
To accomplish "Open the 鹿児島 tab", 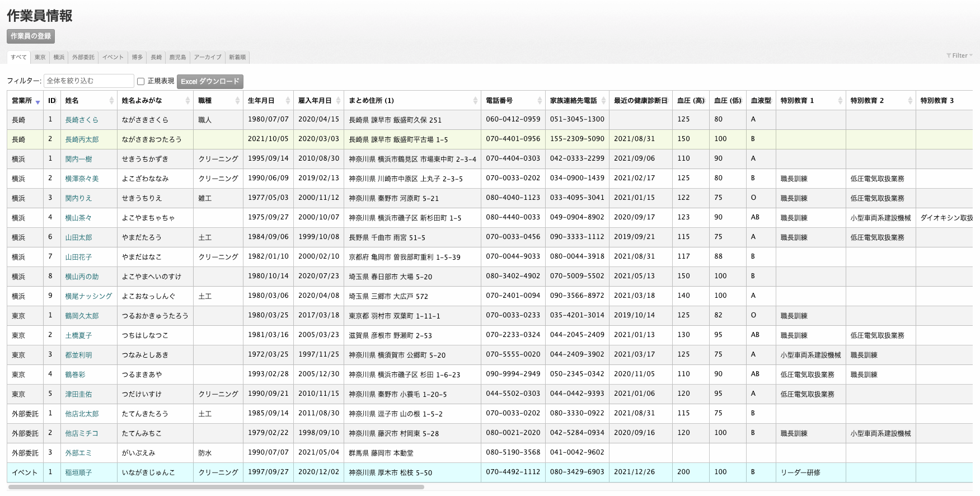I will pyautogui.click(x=178, y=57).
